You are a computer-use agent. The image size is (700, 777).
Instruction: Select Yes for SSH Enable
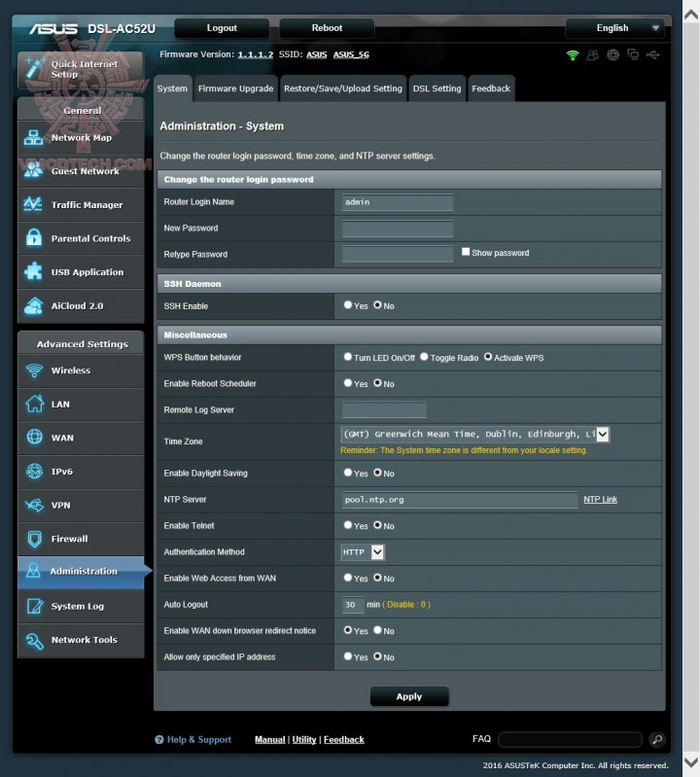[348, 305]
